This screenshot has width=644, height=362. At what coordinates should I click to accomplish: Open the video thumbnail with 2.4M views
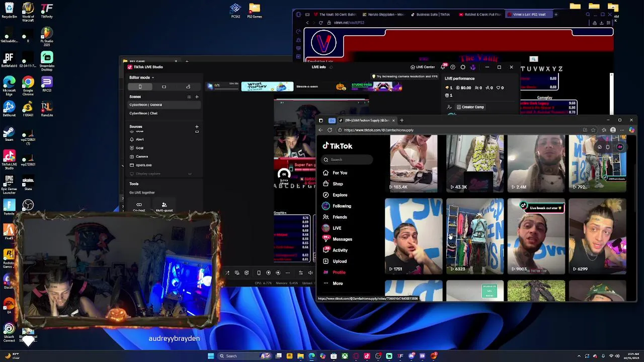(x=536, y=163)
